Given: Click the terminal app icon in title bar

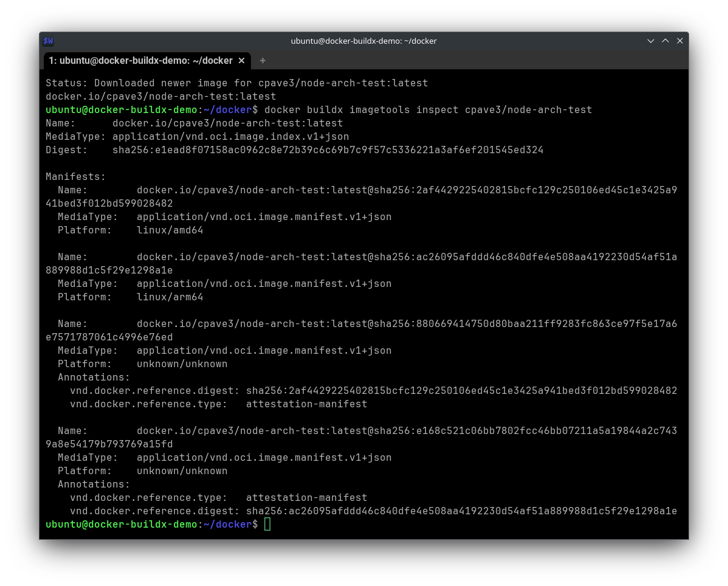Looking at the screenshot, I should pyautogui.click(x=48, y=41).
